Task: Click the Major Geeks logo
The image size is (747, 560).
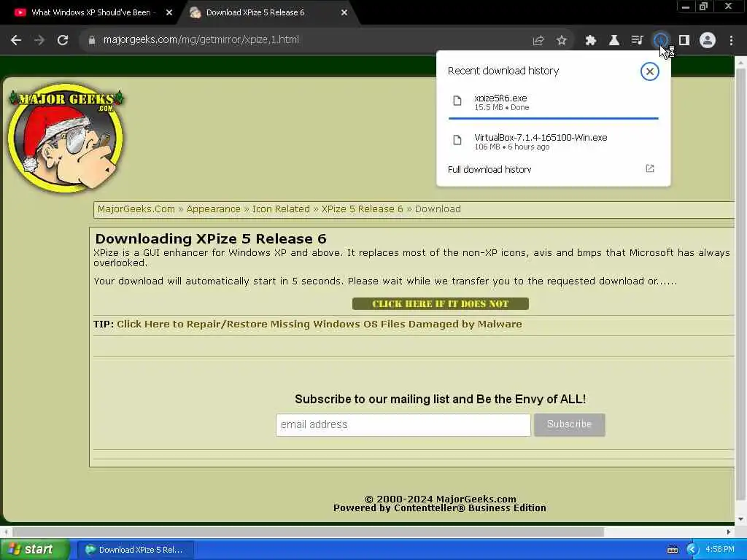Action: 66,138
